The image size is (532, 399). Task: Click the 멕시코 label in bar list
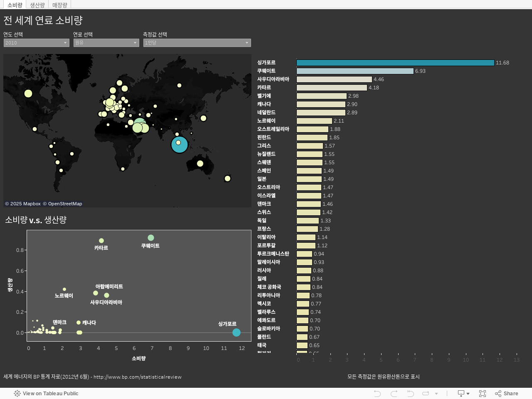[x=264, y=304]
